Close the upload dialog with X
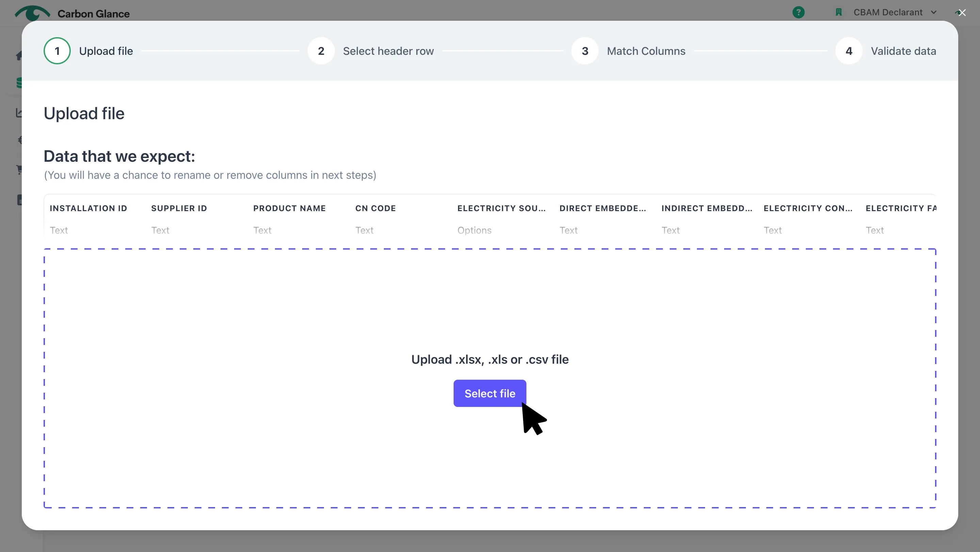This screenshot has width=980, height=552. tap(962, 13)
